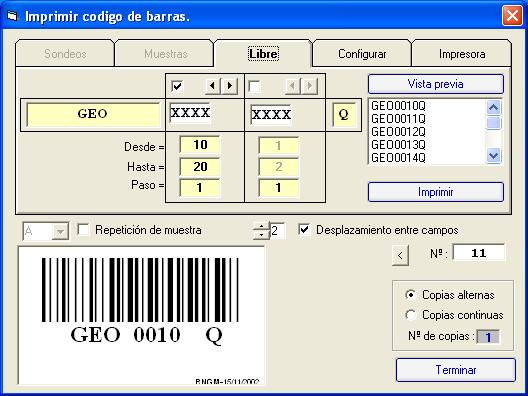The width and height of the screenshot is (528, 396).
Task: Click right arrow of first field header
Action: (x=230, y=86)
